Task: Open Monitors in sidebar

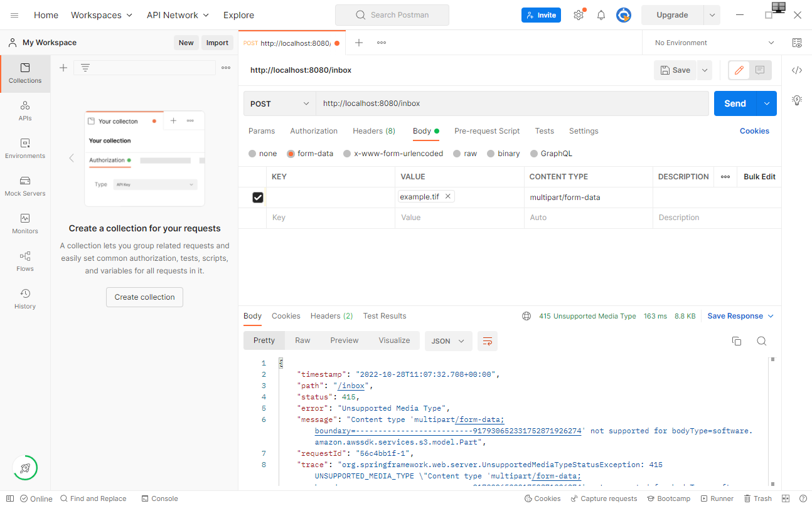Action: click(25, 224)
